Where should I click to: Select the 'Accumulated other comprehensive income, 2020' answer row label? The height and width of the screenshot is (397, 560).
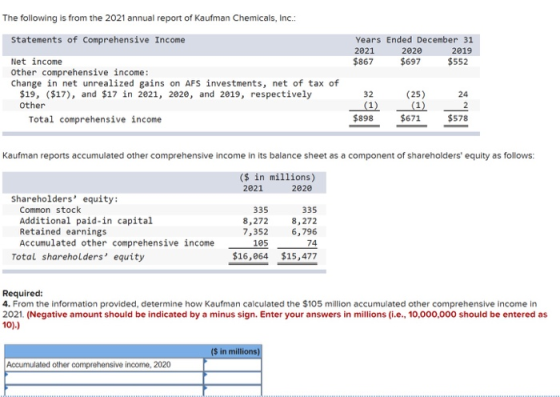89,365
